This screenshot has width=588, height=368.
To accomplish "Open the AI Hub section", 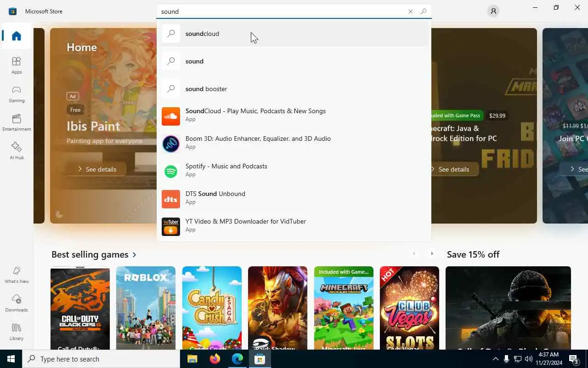I will (x=17, y=151).
